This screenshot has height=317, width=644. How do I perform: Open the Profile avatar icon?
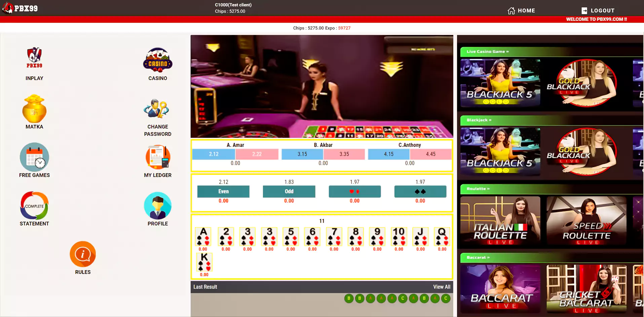tap(157, 205)
